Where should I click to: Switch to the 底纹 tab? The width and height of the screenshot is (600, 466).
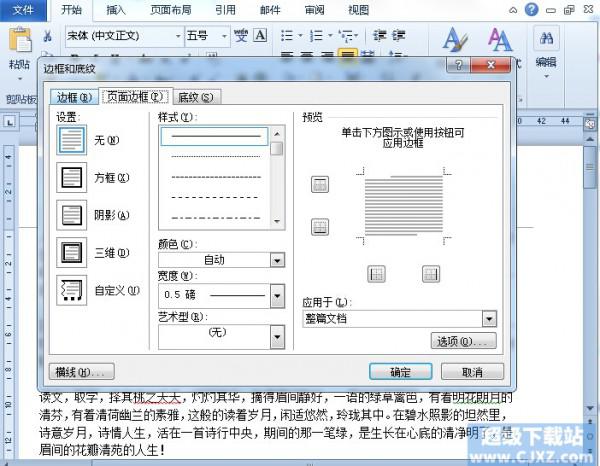tap(196, 97)
